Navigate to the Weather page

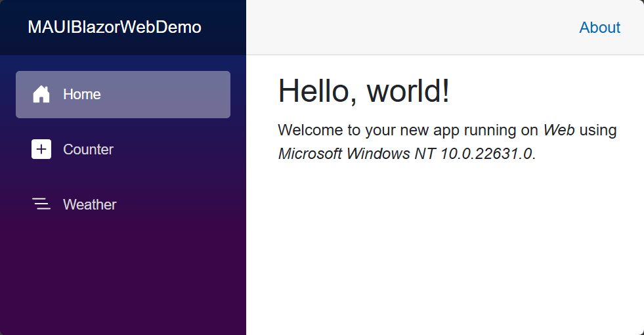point(123,204)
